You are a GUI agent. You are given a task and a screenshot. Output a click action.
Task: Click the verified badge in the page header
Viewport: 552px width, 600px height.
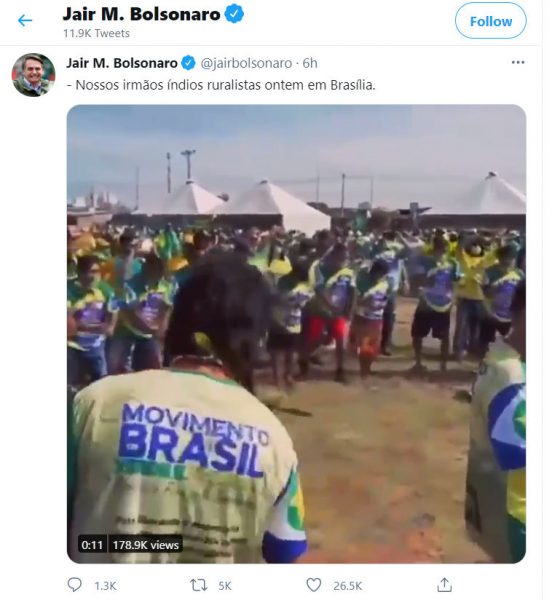pyautogui.click(x=234, y=14)
